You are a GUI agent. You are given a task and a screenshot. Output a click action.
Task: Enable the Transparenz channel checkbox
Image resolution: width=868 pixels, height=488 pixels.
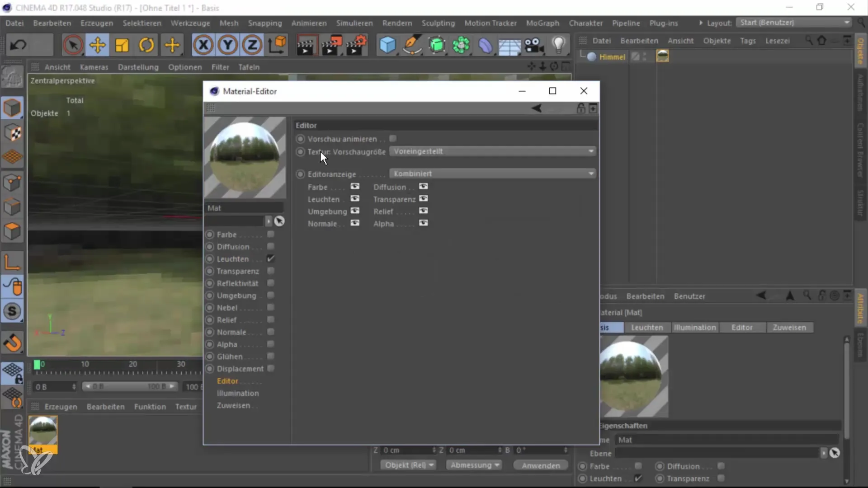[x=271, y=271]
